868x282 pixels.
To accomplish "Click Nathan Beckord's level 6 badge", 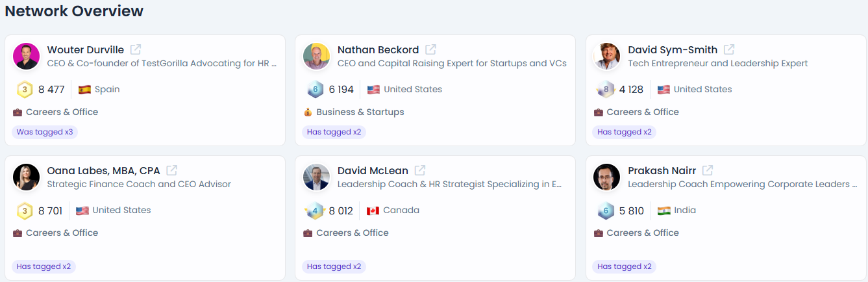I will 315,90.
